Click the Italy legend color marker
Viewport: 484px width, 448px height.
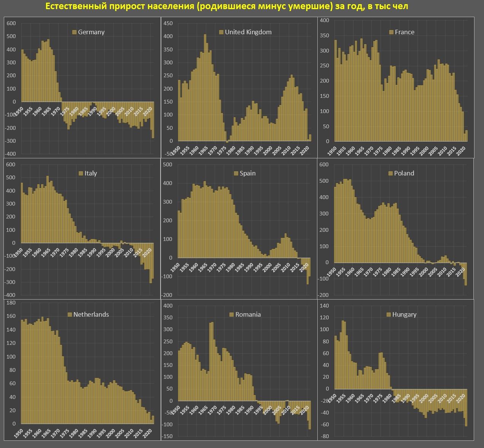(x=81, y=174)
